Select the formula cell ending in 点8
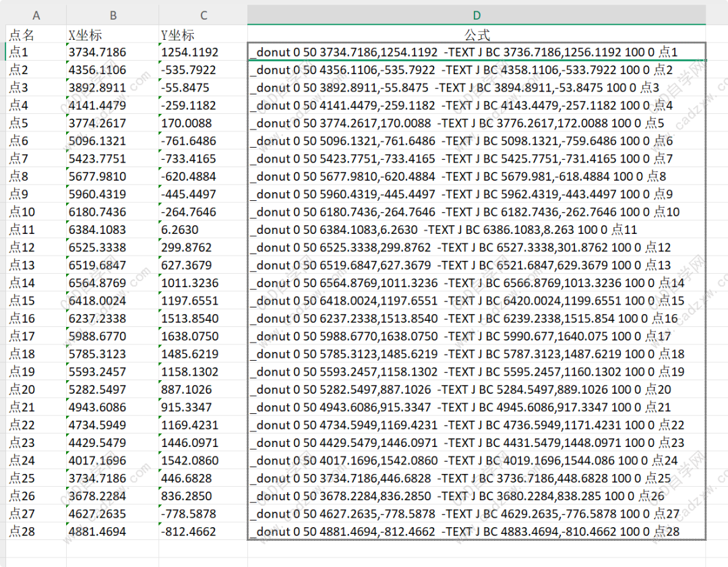 click(477, 176)
